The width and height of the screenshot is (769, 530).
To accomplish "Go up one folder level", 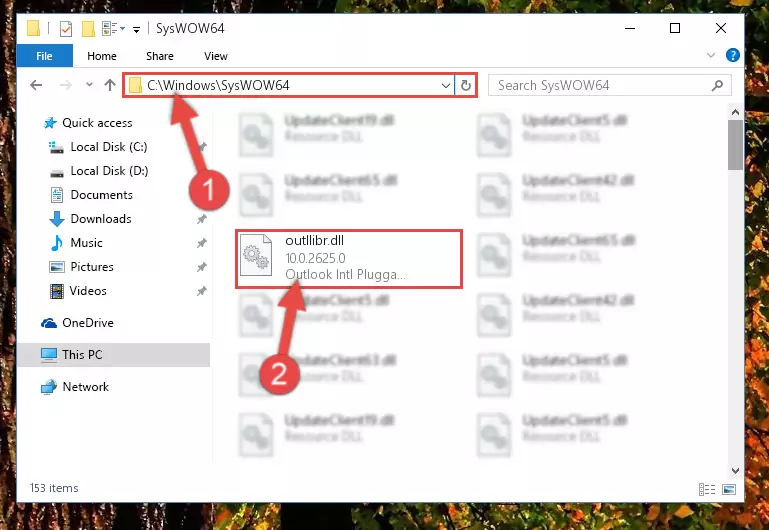I will 110,85.
